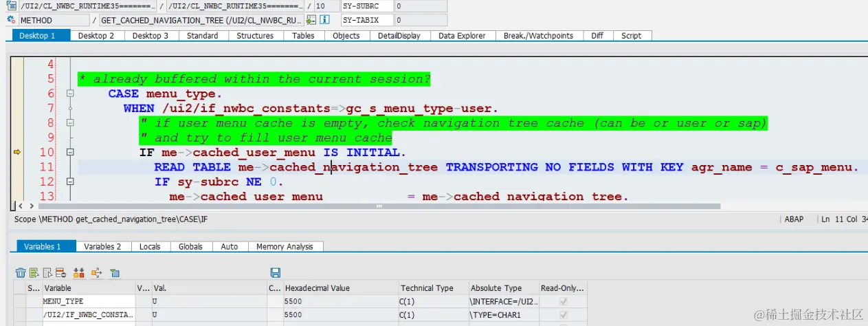The width and height of the screenshot is (868, 326).
Task: Open the DetailDisplay tab
Action: tap(400, 35)
